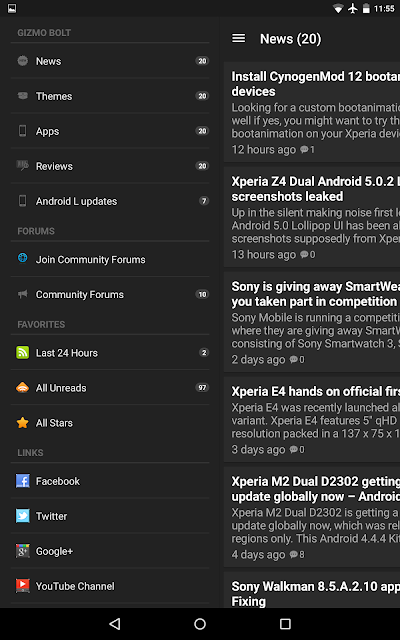The height and width of the screenshot is (640, 400).
Task: Tap the News (20) title in the header
Action: [x=291, y=39]
